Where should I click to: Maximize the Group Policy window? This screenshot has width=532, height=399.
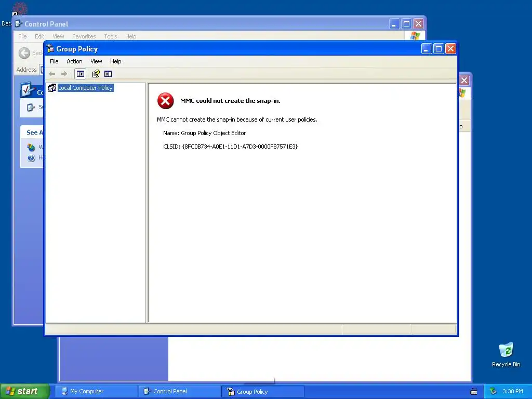pyautogui.click(x=438, y=49)
